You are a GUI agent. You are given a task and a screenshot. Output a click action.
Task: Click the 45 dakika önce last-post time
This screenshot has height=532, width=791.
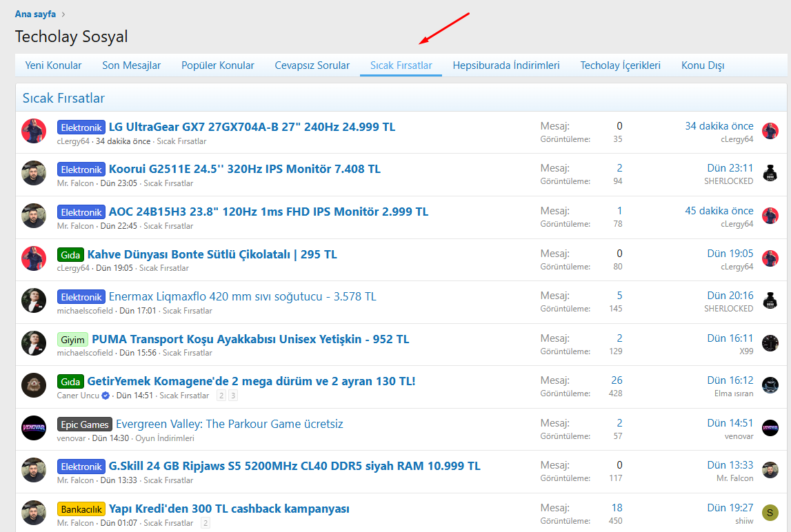click(x=719, y=211)
